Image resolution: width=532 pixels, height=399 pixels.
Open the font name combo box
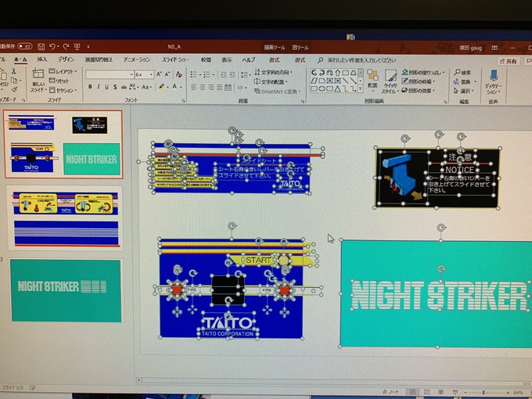pyautogui.click(x=110, y=74)
